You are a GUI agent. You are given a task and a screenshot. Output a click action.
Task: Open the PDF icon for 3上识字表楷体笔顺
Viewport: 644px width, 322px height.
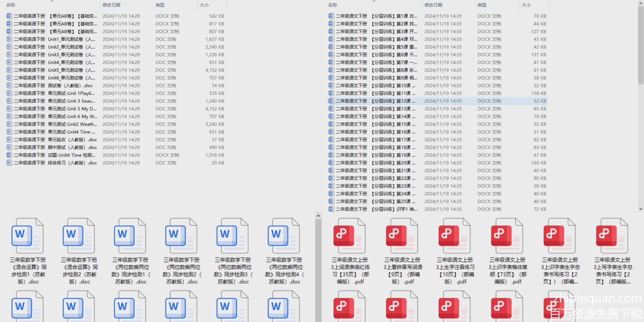(x=507, y=236)
